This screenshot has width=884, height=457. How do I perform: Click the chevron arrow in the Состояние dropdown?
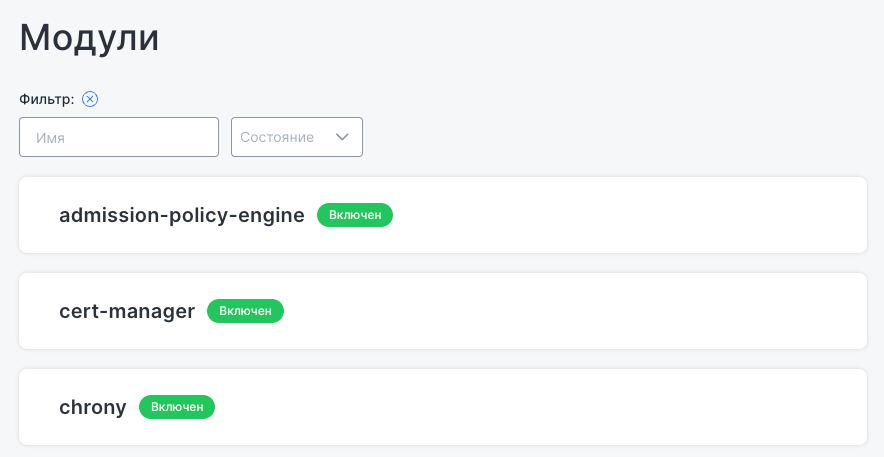[342, 137]
